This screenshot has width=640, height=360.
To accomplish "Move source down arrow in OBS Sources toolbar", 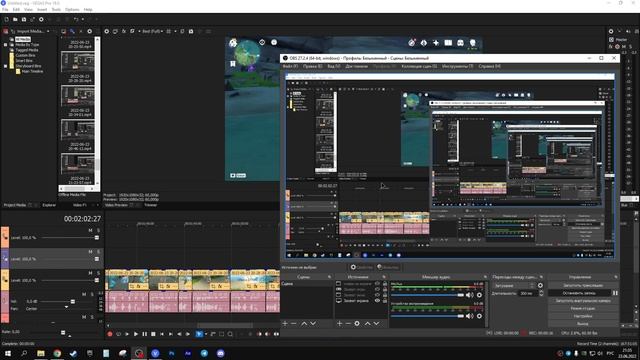I will click(376, 323).
